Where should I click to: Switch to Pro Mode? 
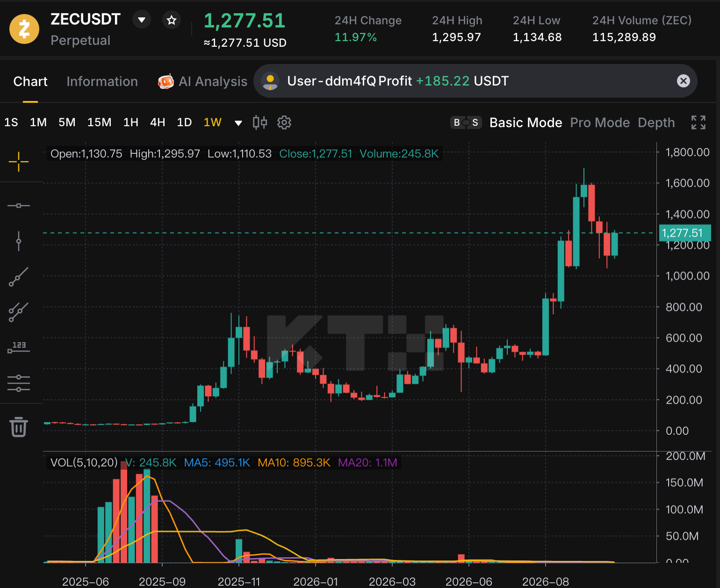[x=600, y=122]
